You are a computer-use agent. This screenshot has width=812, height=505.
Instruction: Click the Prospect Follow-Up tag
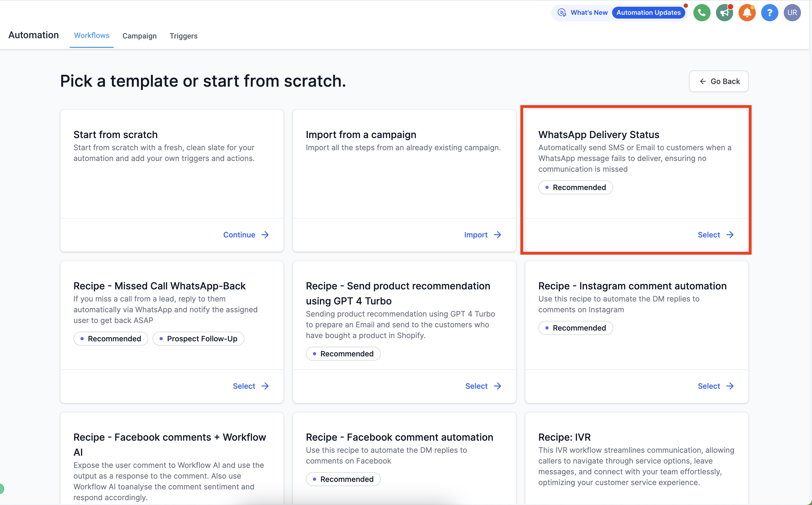click(x=199, y=339)
